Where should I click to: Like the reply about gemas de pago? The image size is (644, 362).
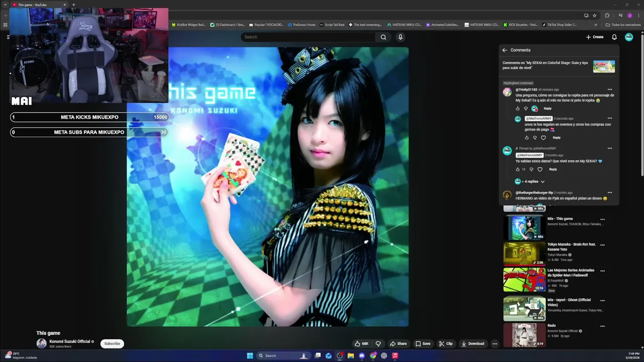527,137
